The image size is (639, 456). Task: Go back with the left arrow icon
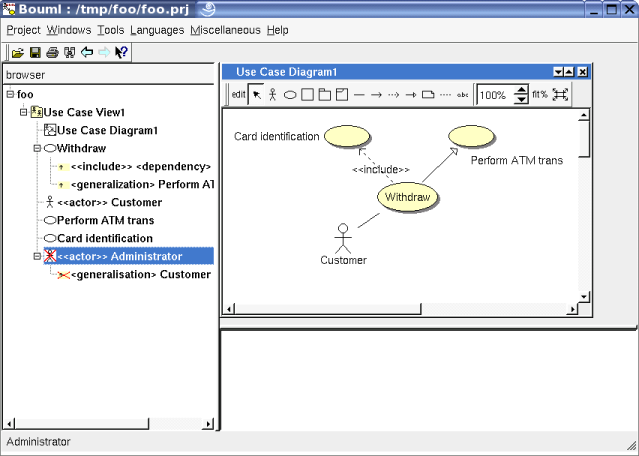point(87,52)
